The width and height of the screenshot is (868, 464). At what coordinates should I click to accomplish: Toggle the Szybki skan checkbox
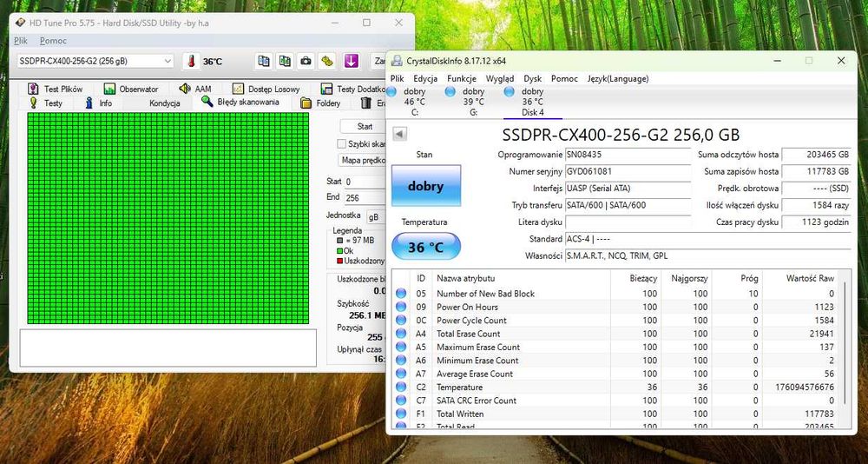tap(341, 143)
